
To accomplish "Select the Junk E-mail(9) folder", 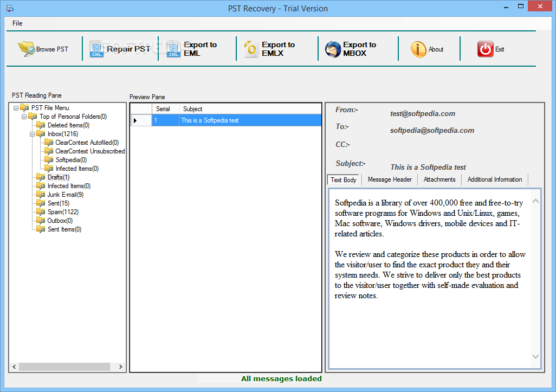I will click(x=66, y=195).
